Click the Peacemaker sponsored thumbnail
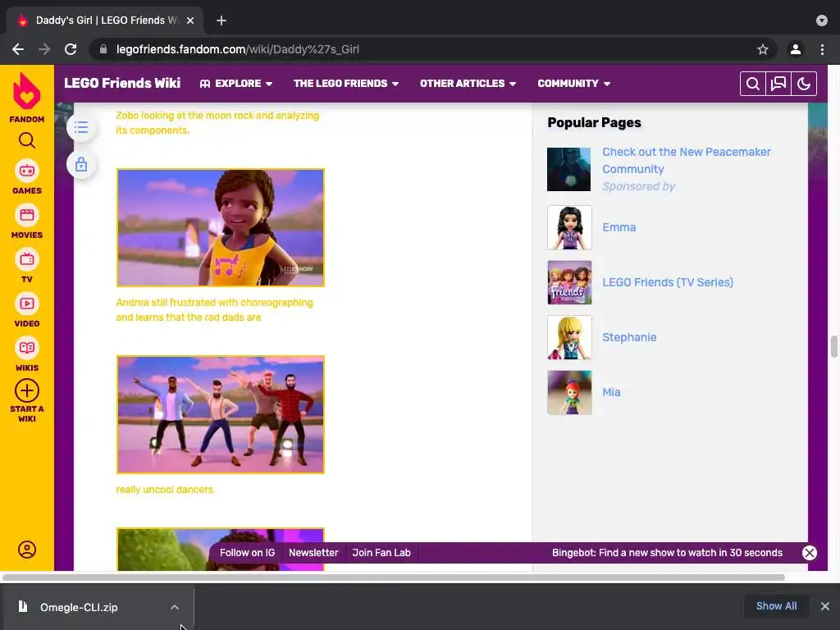Viewport: 840px width, 630px height. (569, 169)
